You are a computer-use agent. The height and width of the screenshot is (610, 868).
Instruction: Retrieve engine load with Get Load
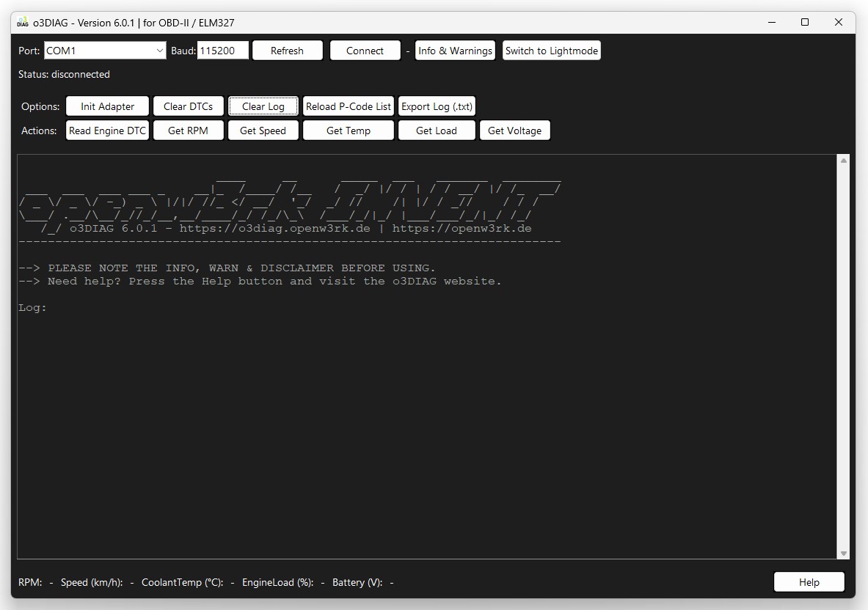[x=436, y=130]
